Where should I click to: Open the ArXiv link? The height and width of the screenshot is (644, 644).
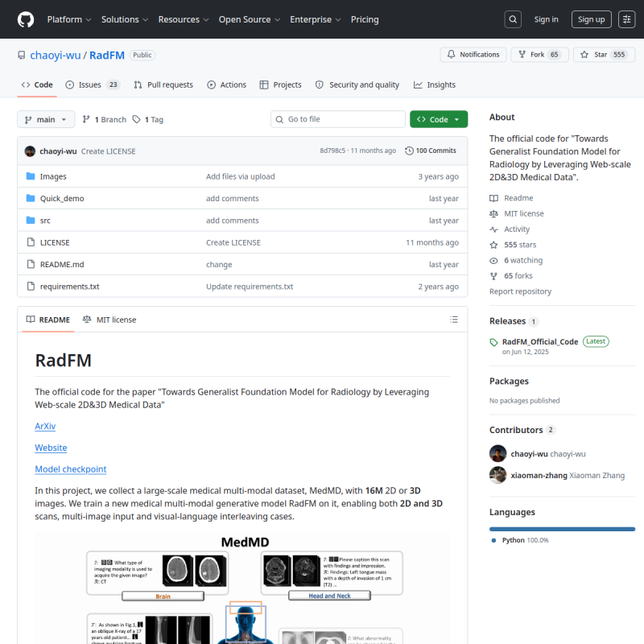coord(45,427)
